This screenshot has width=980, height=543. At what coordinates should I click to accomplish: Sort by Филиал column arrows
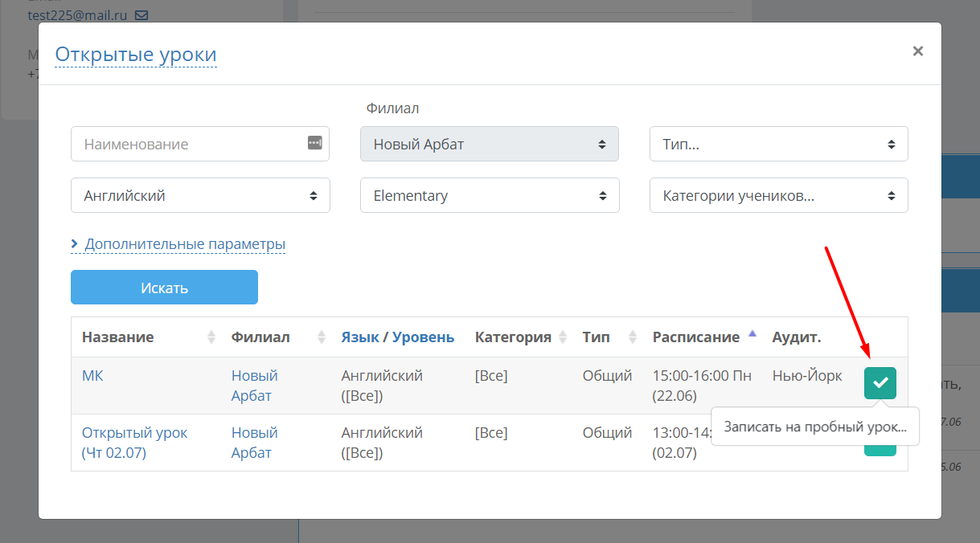click(322, 337)
